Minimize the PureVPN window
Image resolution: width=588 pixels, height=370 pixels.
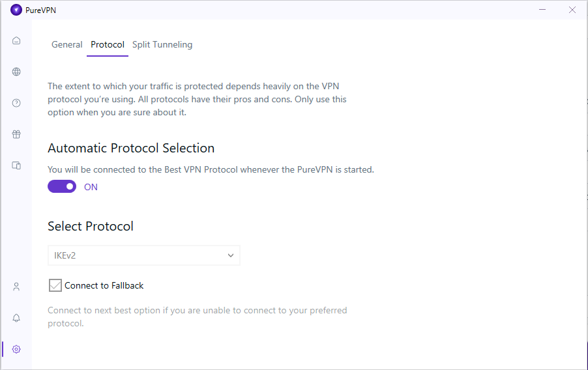542,10
